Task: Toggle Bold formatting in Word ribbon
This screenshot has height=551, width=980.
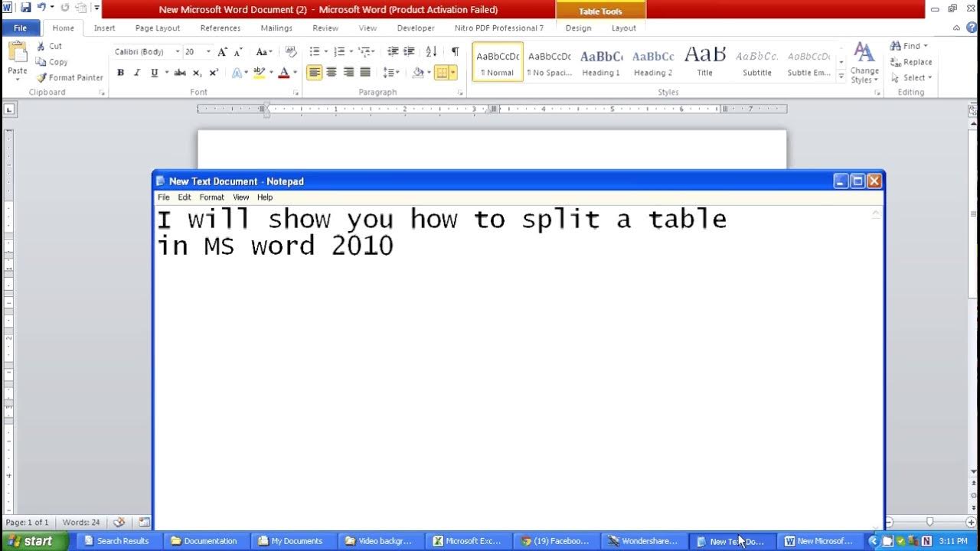Action: pyautogui.click(x=120, y=73)
